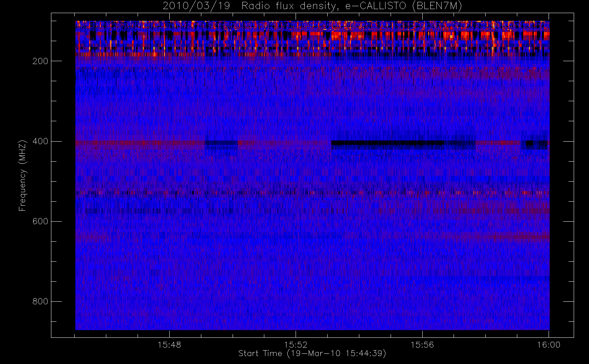Click the 15:52 time tick label
Screen dimensions: 589x364
(296, 345)
